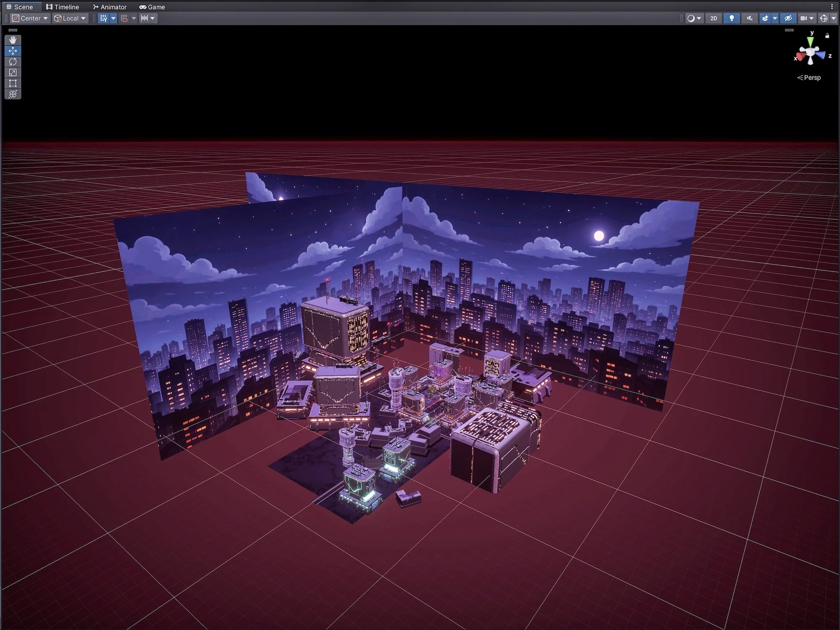
Task: Open the Local handle rotation dropdown
Action: 70,18
